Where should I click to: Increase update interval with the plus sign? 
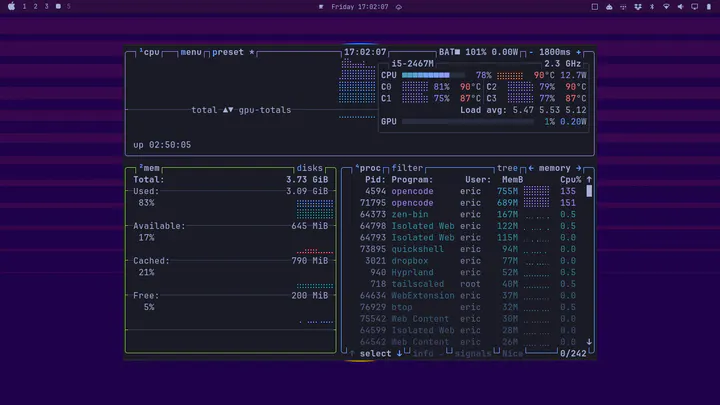[x=579, y=52]
